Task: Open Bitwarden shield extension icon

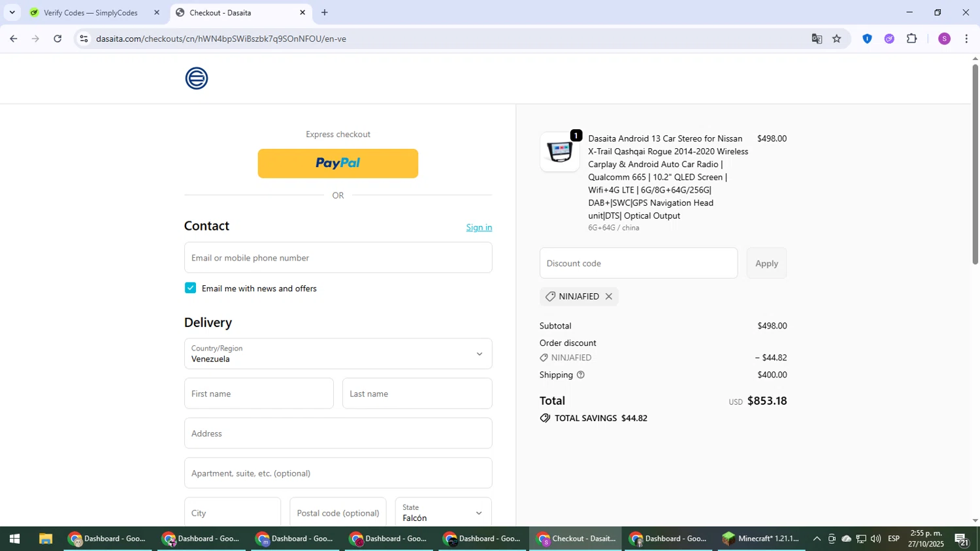Action: 867,39
